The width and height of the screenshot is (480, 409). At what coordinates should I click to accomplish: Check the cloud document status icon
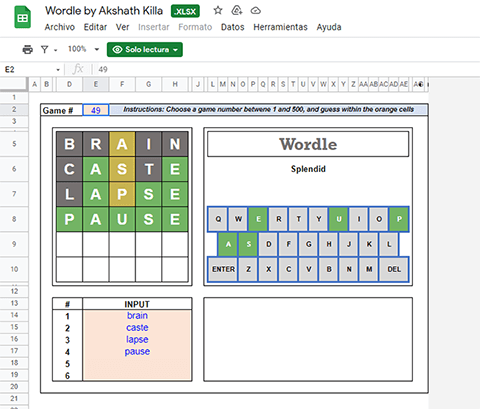pyautogui.click(x=255, y=10)
